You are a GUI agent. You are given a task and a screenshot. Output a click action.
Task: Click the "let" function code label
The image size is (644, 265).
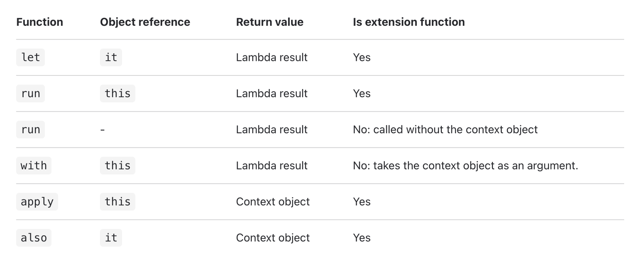coord(30,57)
